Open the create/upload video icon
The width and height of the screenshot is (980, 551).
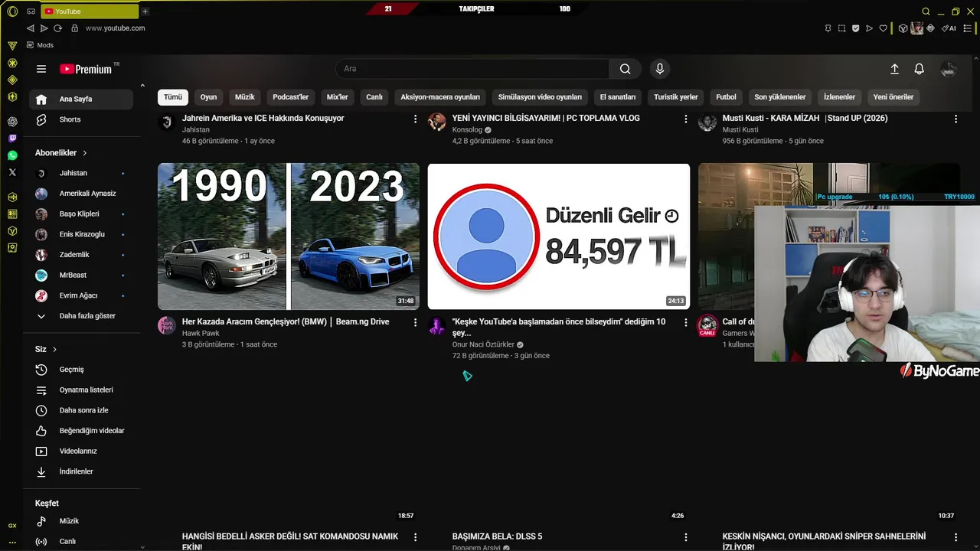point(894,69)
